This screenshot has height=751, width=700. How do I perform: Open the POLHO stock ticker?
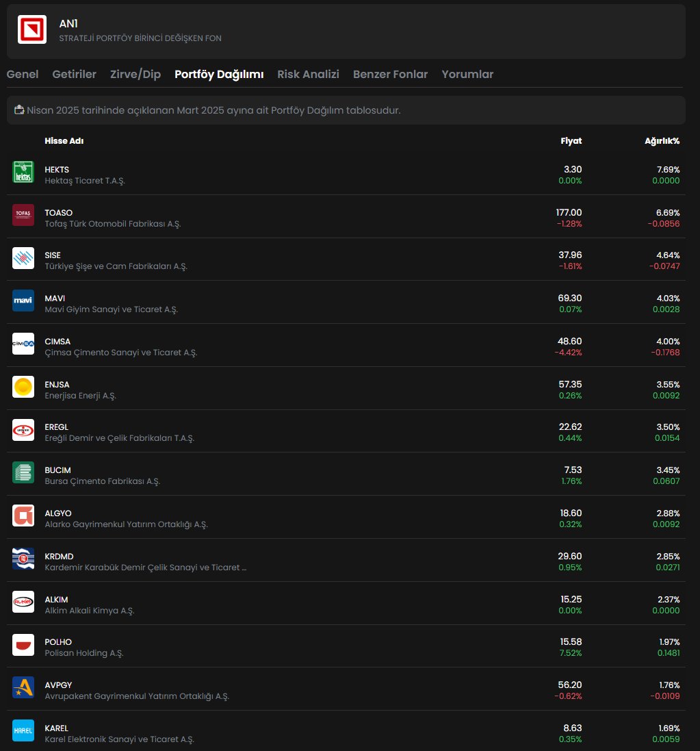[x=58, y=641]
